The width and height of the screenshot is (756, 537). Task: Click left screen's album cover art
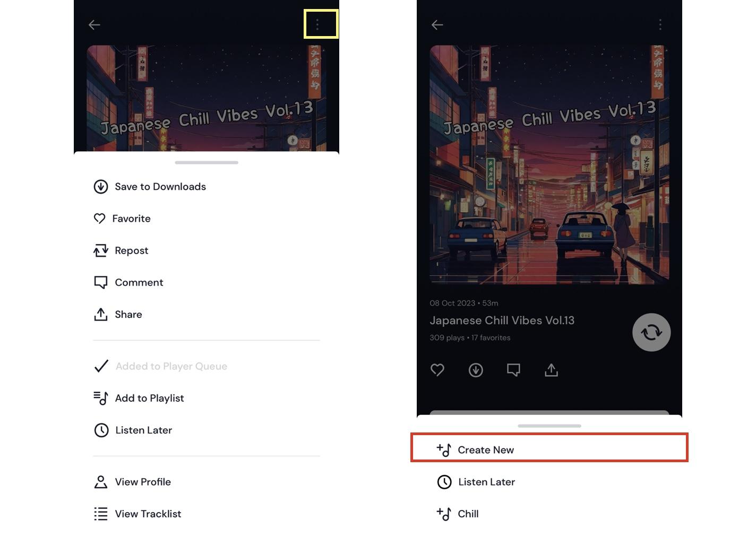coord(207,98)
